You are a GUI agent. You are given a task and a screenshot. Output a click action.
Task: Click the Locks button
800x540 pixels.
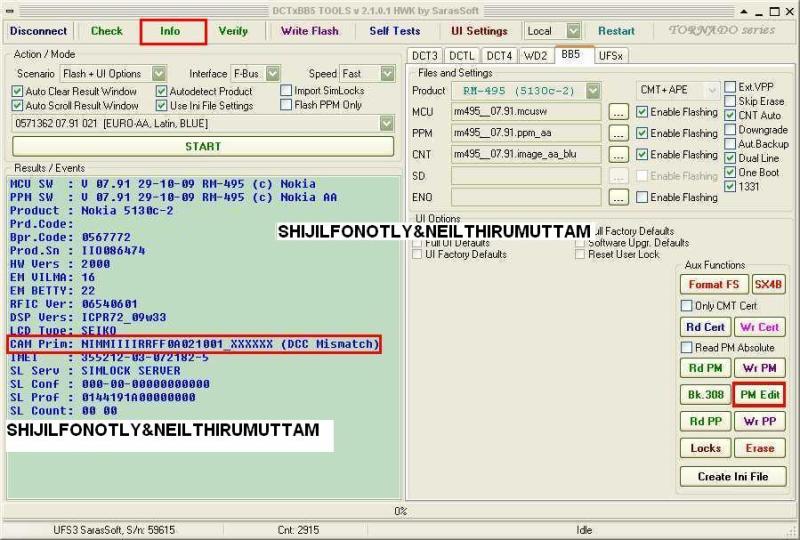pos(706,448)
